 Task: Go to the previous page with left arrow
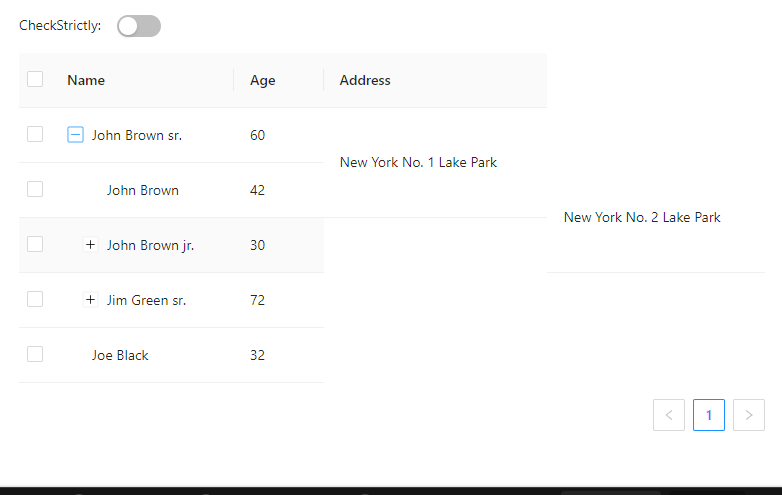pos(669,415)
